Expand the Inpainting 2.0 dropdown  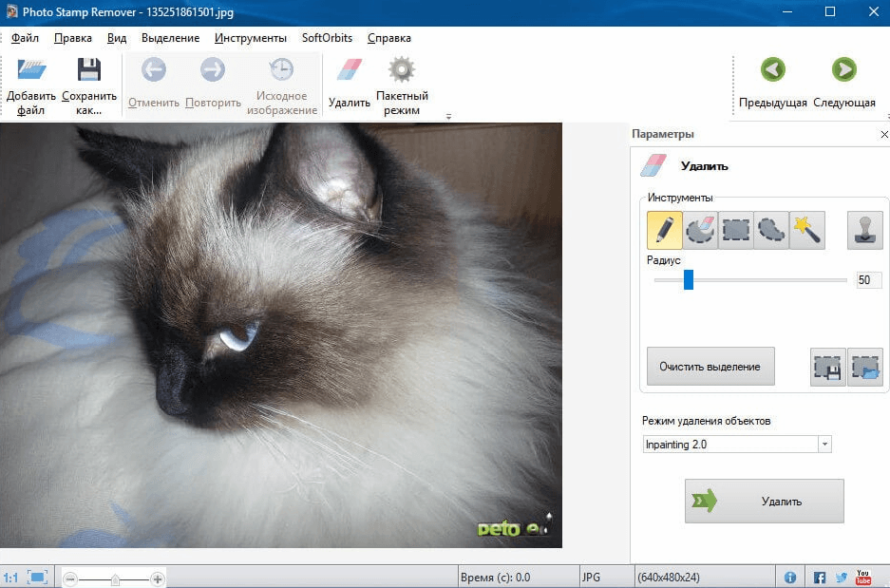pyautogui.click(x=824, y=445)
